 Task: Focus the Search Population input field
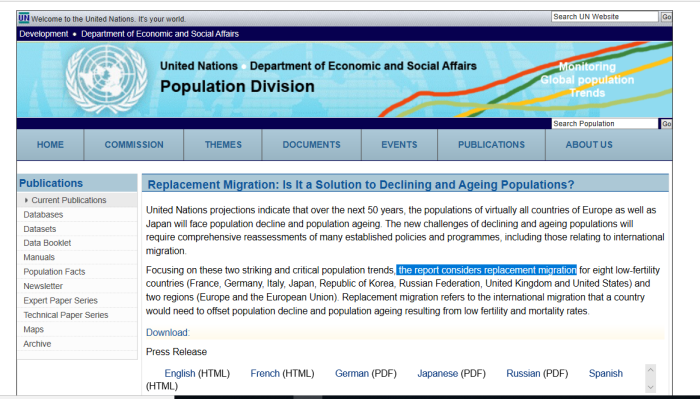point(604,124)
